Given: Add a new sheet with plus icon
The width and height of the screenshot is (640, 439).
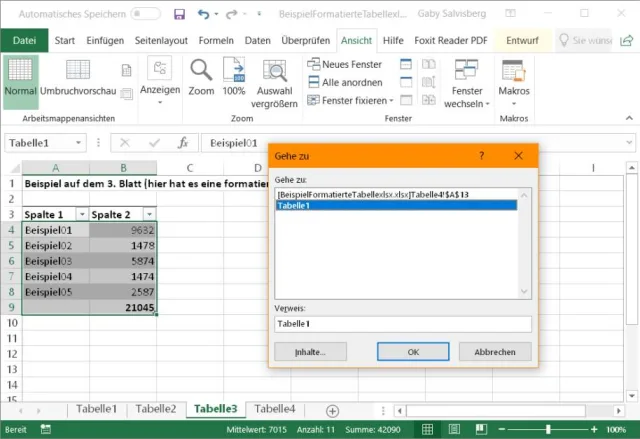Looking at the screenshot, I should (332, 410).
